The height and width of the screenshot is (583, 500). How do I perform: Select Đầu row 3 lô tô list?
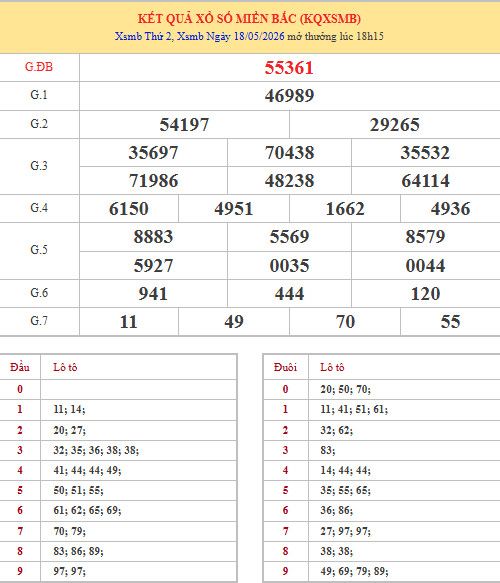click(96, 450)
